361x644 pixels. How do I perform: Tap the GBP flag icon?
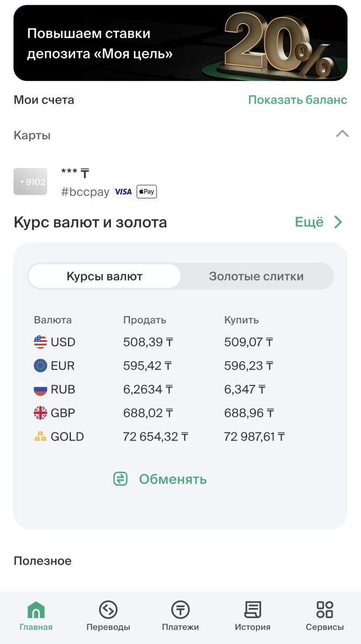(x=40, y=413)
